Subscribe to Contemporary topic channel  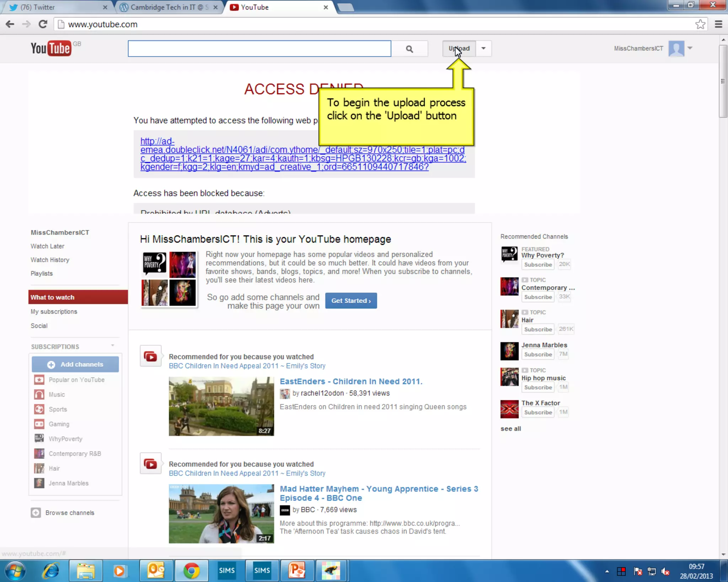[538, 297]
